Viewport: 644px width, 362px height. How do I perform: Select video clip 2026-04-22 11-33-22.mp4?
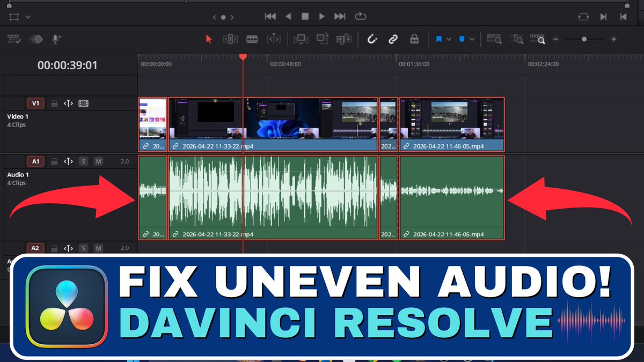tap(273, 124)
